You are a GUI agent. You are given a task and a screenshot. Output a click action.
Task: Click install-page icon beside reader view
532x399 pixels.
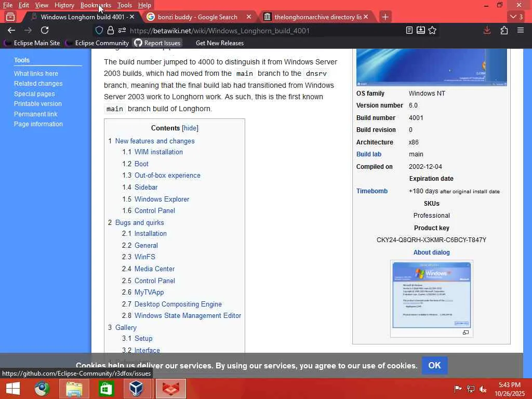coord(421,31)
